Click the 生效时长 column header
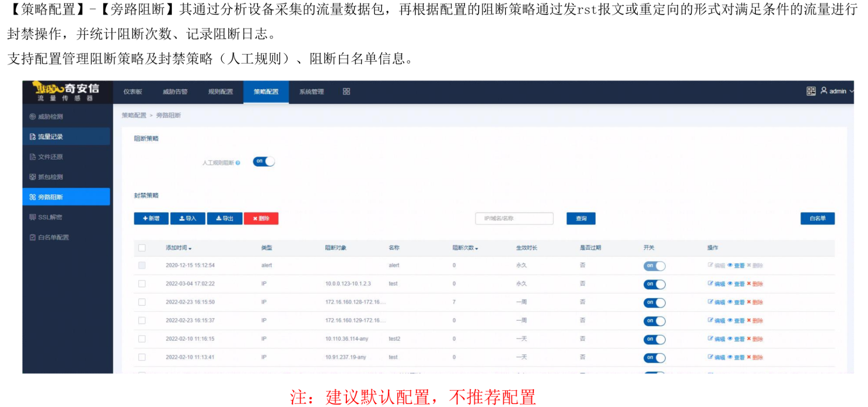The width and height of the screenshot is (868, 407). pyautogui.click(x=527, y=248)
